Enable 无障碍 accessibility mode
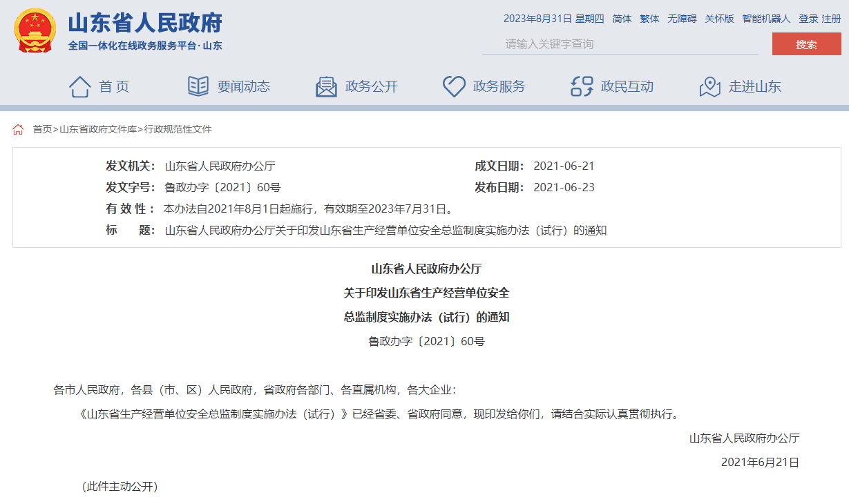The image size is (849, 504). (682, 19)
